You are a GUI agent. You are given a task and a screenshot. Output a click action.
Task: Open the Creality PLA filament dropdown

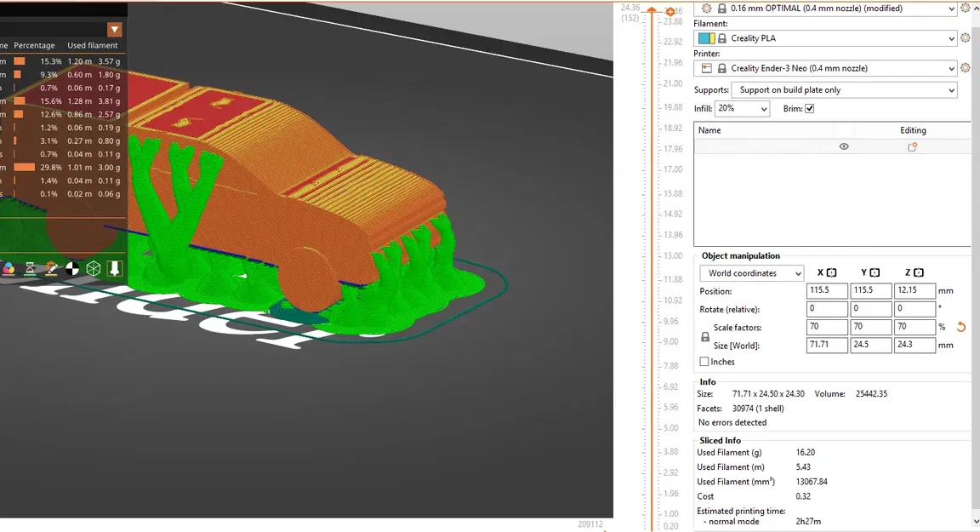point(826,38)
